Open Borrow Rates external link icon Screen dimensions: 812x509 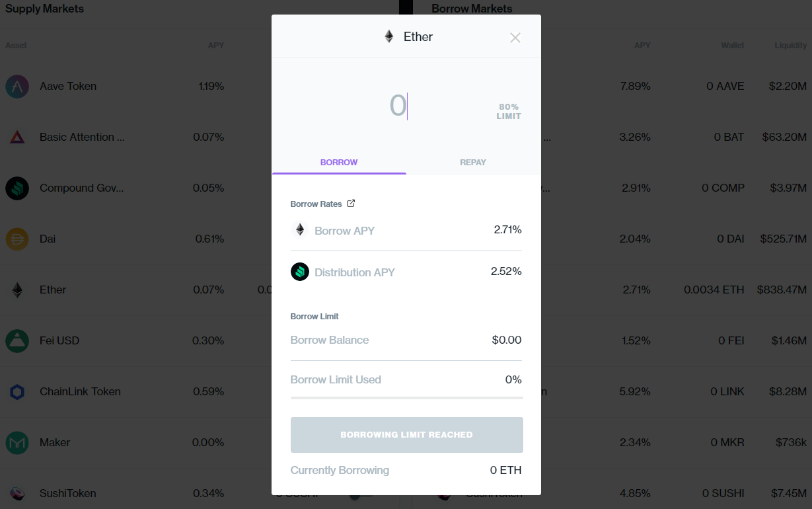tap(351, 204)
